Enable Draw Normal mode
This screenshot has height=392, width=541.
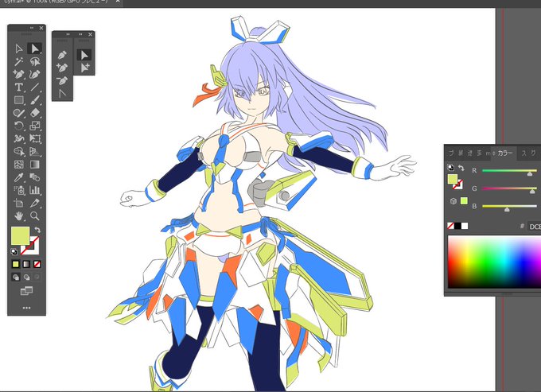click(16, 277)
